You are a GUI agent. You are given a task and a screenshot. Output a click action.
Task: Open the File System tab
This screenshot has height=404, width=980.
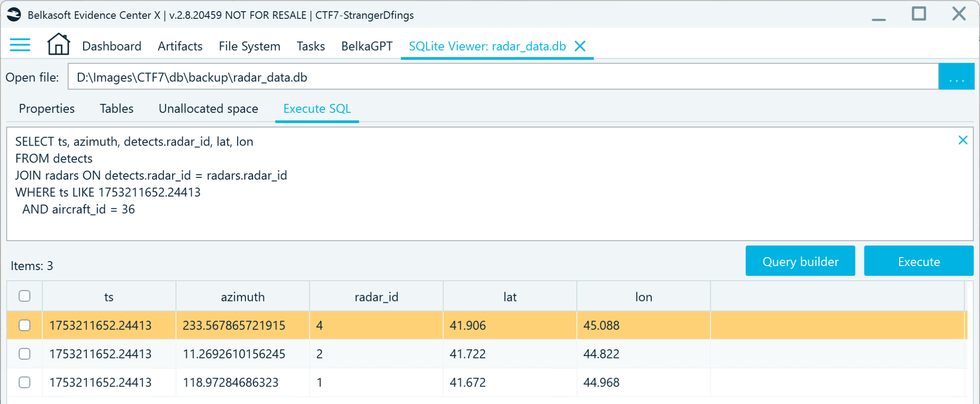pos(249,46)
